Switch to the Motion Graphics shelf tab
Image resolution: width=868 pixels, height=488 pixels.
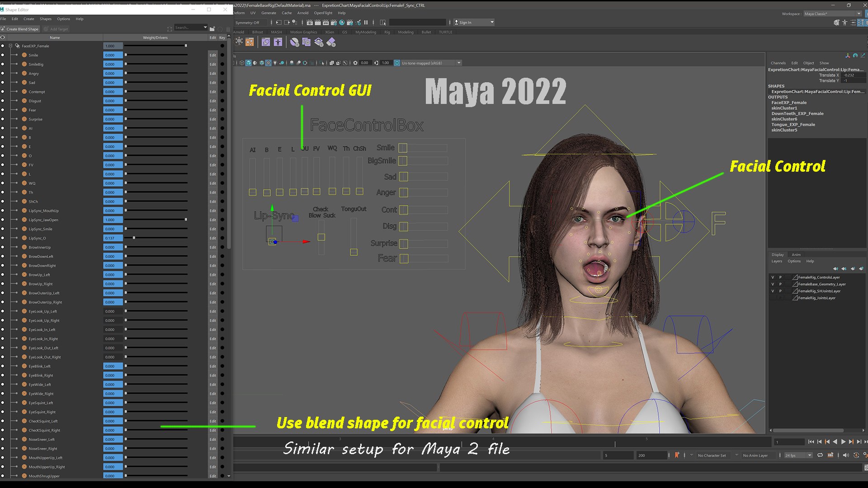click(x=303, y=32)
